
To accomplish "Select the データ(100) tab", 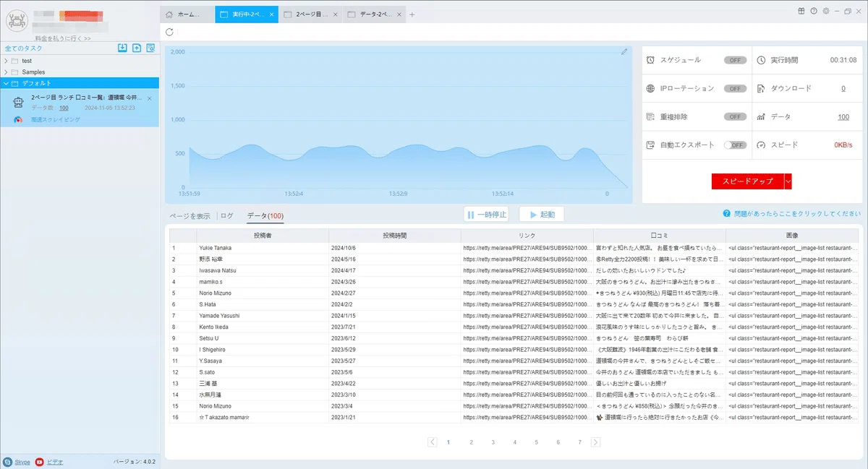I will 265,215.
